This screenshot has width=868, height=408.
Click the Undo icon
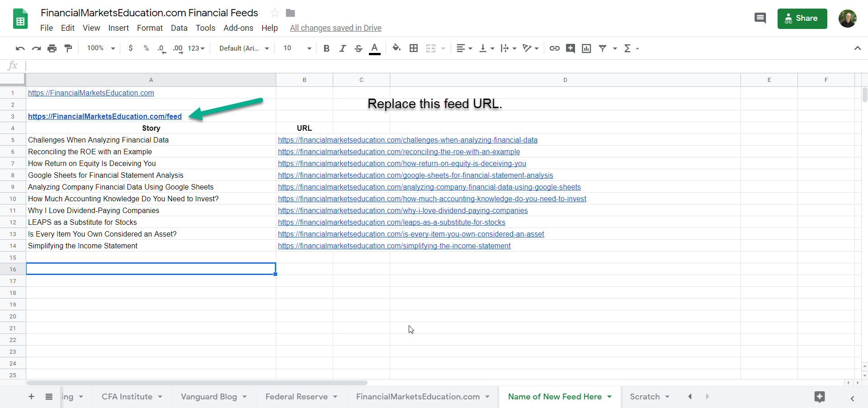(20, 48)
